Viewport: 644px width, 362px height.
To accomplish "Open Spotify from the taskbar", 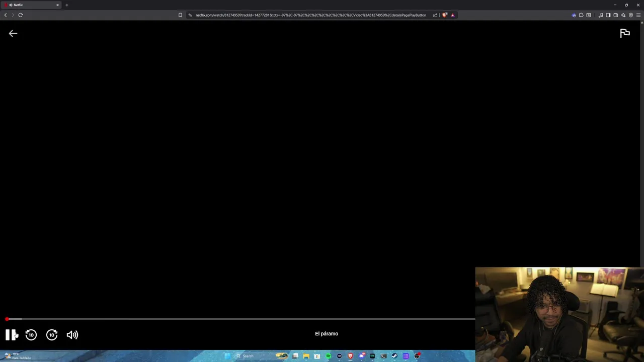I will 328,356.
